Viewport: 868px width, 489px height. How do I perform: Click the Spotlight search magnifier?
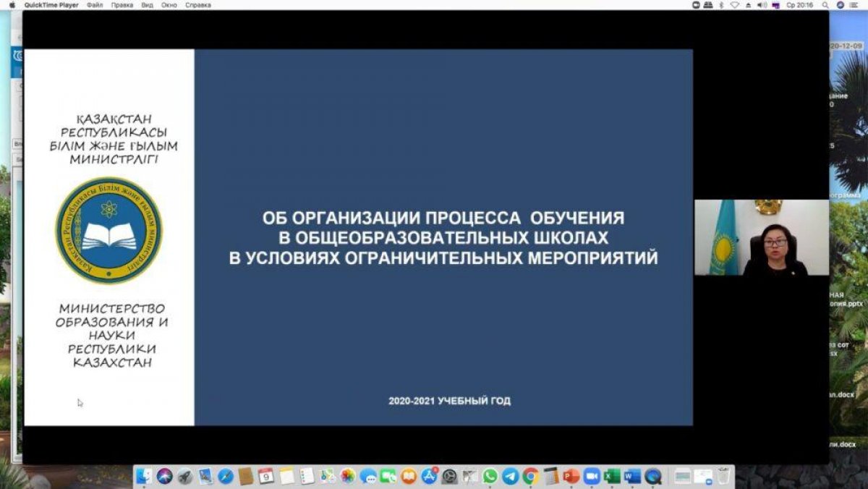tap(825, 5)
